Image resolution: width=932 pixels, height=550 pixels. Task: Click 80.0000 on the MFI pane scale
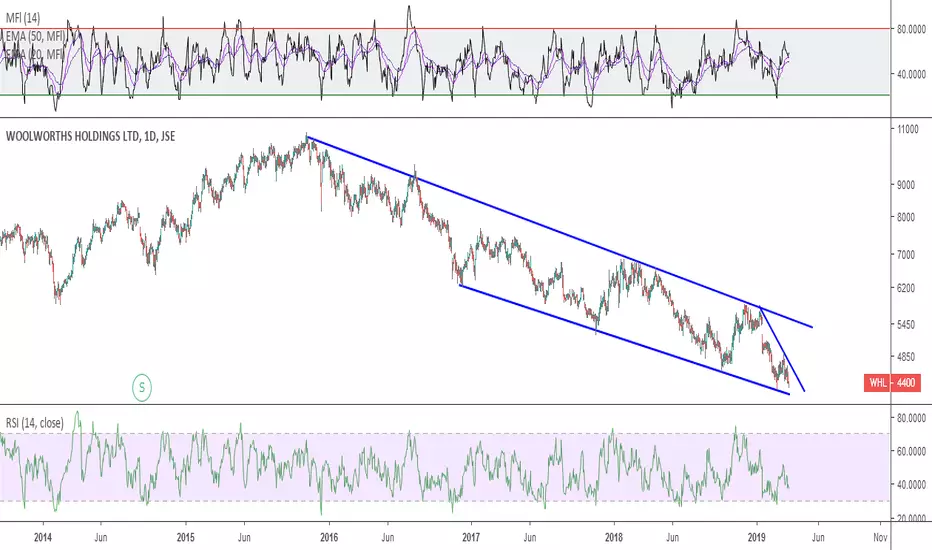click(911, 29)
